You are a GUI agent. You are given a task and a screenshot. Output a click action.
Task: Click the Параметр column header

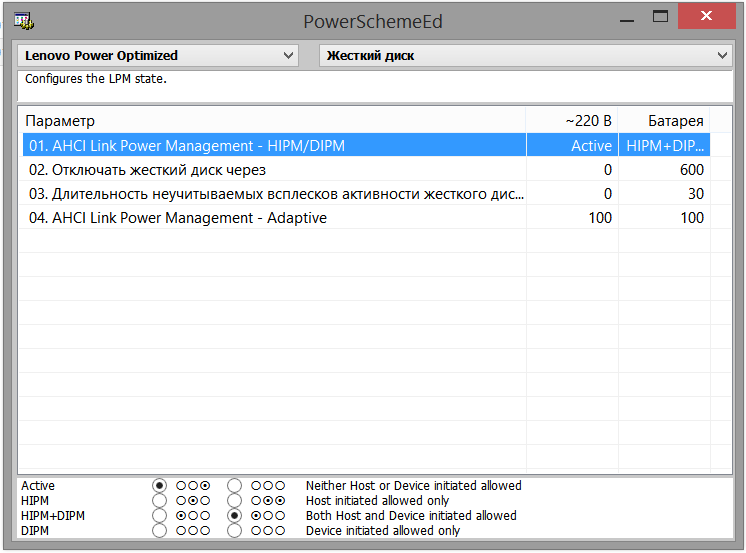coord(272,121)
